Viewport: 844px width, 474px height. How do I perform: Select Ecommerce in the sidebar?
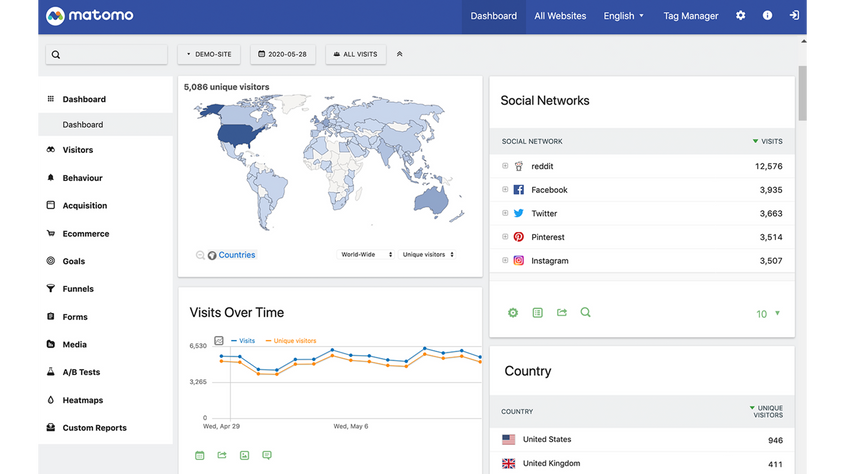pyautogui.click(x=86, y=234)
